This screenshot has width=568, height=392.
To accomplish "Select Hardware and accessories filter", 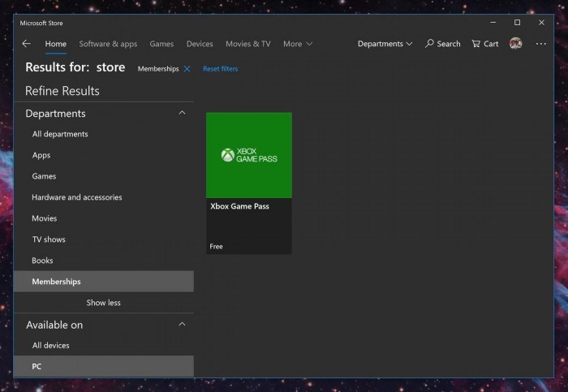I will click(x=104, y=197).
